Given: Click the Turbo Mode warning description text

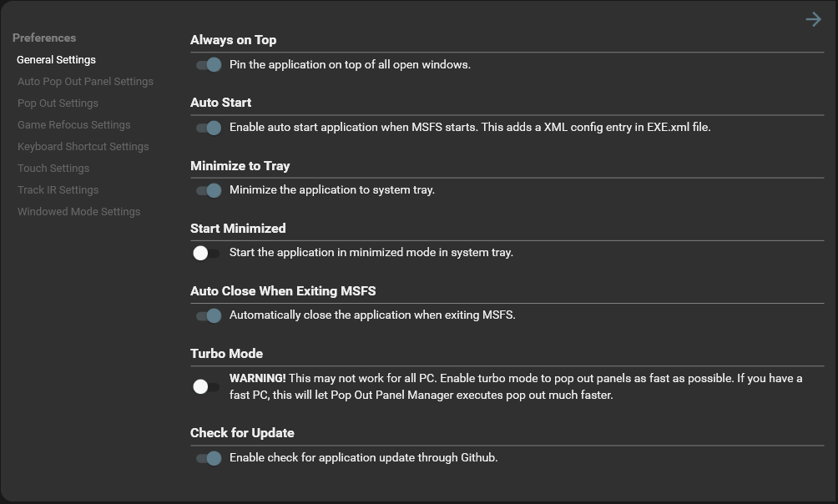Looking at the screenshot, I should (x=515, y=386).
